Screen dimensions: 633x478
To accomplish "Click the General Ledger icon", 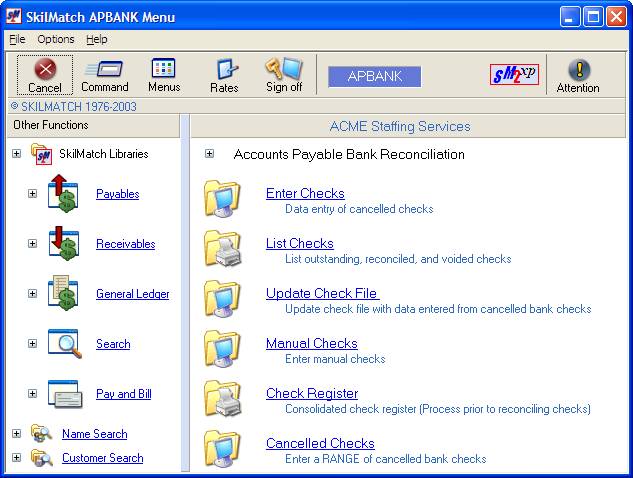I will 63,294.
